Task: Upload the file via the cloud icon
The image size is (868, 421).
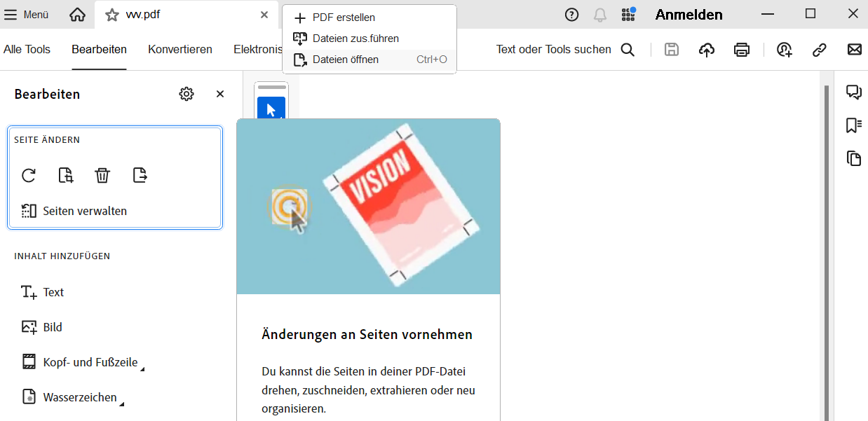Action: (x=707, y=50)
